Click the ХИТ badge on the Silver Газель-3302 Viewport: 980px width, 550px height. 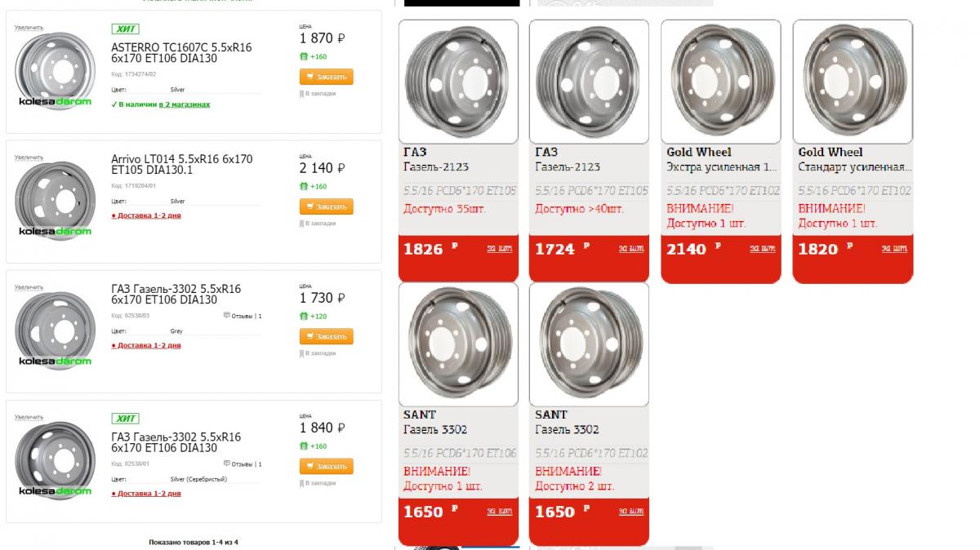(125, 419)
